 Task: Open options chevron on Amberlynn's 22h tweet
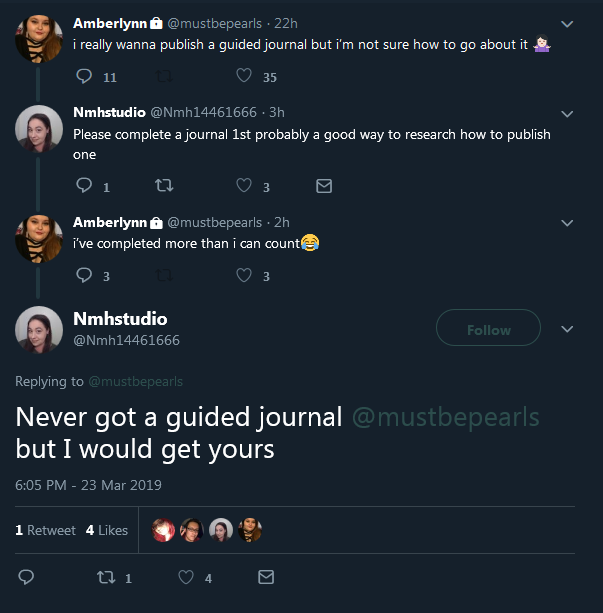[567, 24]
